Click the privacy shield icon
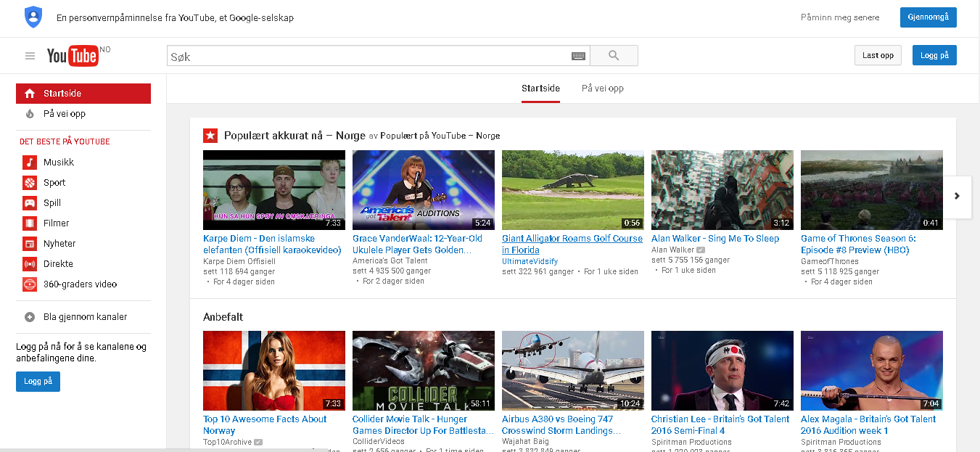This screenshot has height=452, width=980. click(33, 17)
